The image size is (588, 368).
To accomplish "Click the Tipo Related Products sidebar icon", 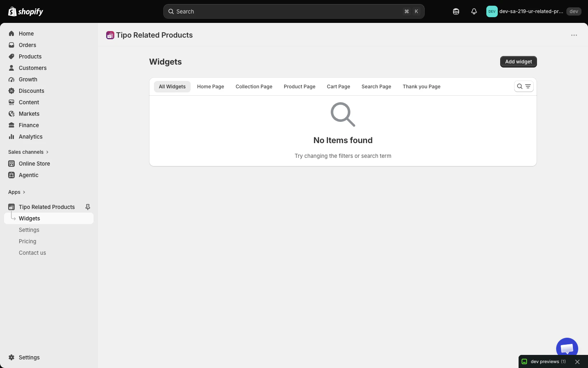I will (11, 207).
